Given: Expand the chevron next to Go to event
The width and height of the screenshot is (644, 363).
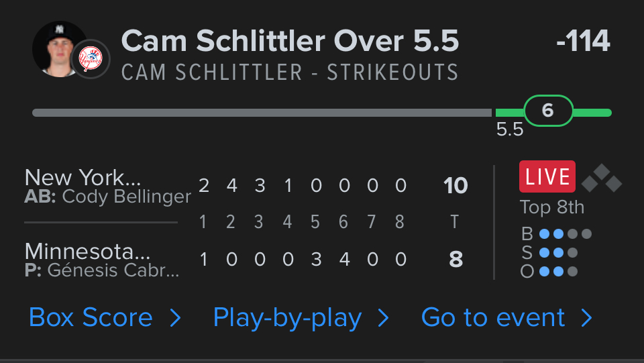Looking at the screenshot, I should point(587,318).
